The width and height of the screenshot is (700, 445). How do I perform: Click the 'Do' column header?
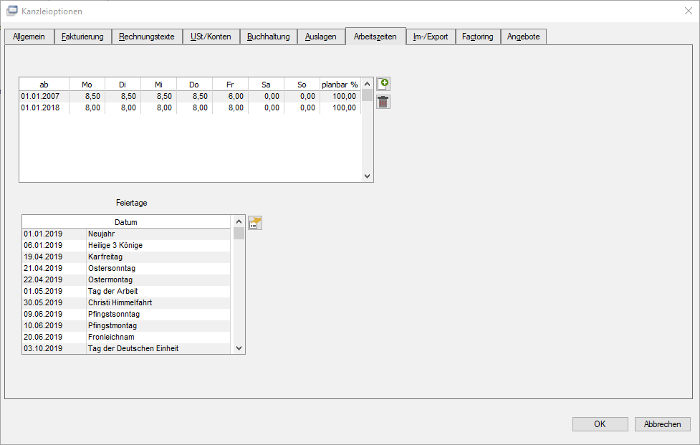point(195,84)
